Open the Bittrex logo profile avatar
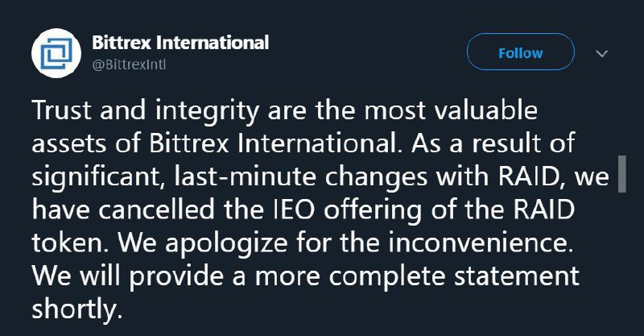The height and width of the screenshot is (336, 644). click(x=56, y=53)
